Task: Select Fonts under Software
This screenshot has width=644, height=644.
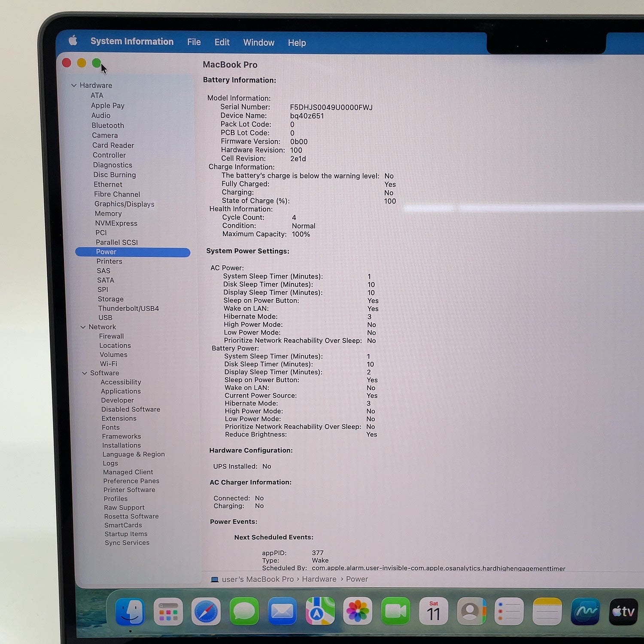Action: click(x=111, y=427)
